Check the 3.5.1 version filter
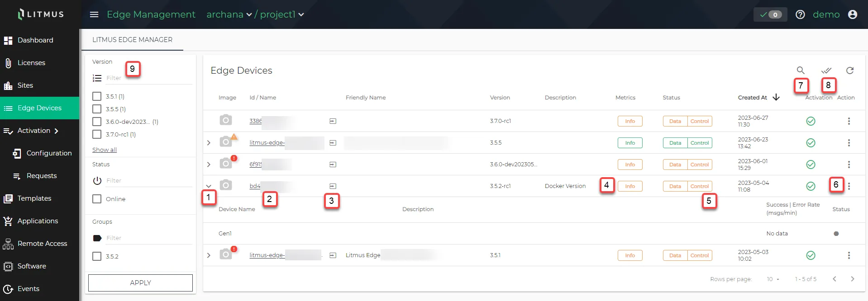 click(x=97, y=96)
